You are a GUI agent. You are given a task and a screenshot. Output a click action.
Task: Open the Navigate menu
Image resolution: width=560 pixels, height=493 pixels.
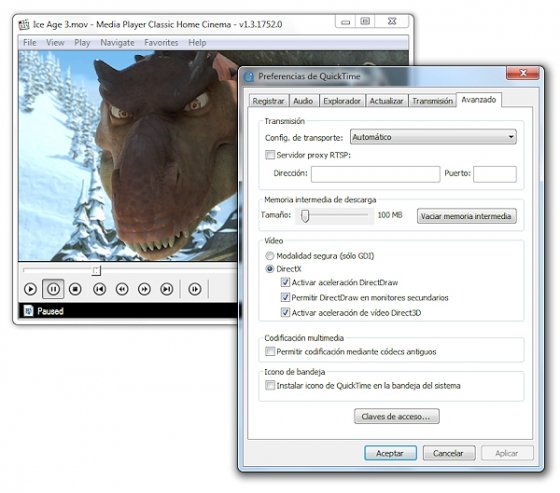click(118, 43)
